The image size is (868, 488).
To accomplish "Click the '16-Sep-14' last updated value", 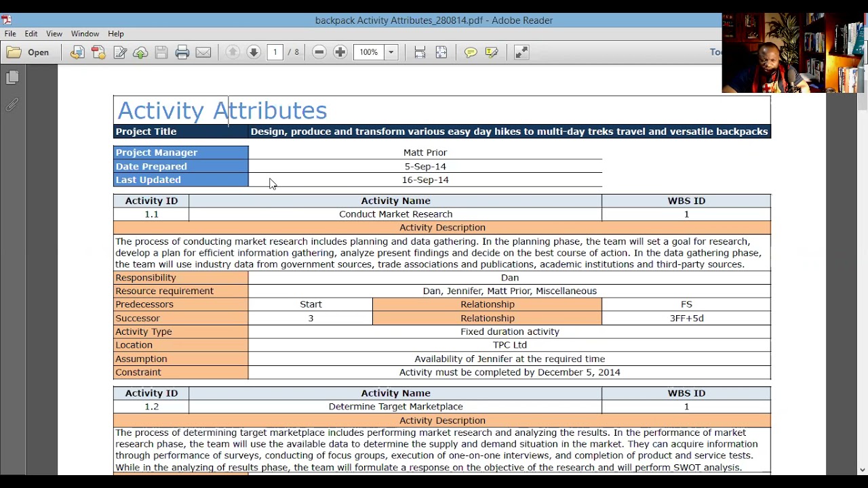I will point(425,180).
